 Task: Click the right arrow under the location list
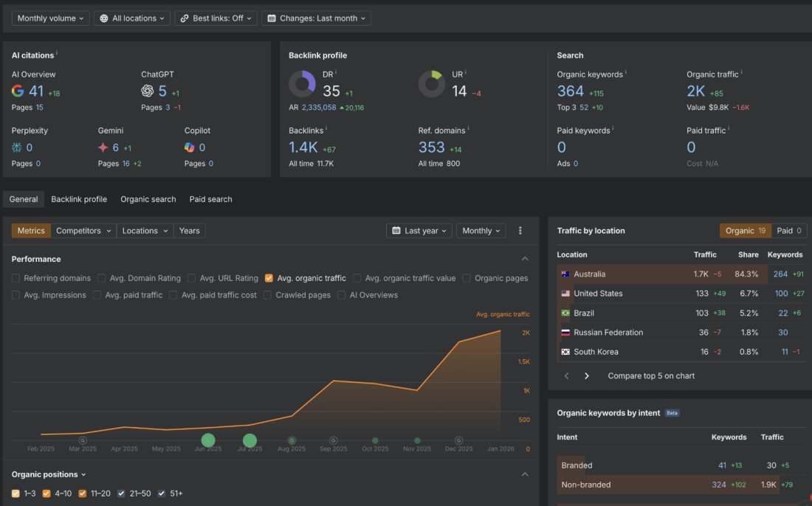[x=586, y=375]
